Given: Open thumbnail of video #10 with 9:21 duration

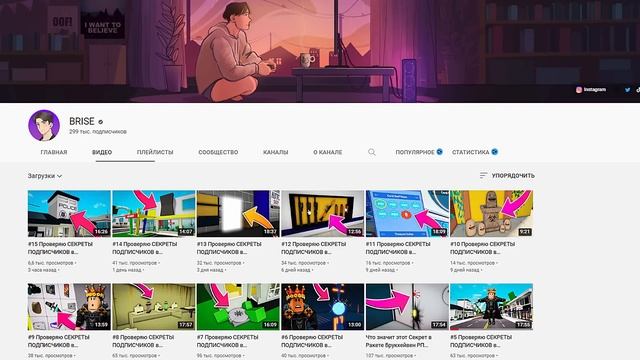Looking at the screenshot, I should 491,213.
